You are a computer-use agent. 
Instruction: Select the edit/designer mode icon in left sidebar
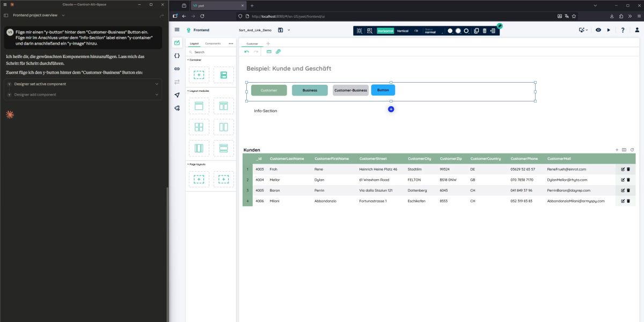point(177,42)
